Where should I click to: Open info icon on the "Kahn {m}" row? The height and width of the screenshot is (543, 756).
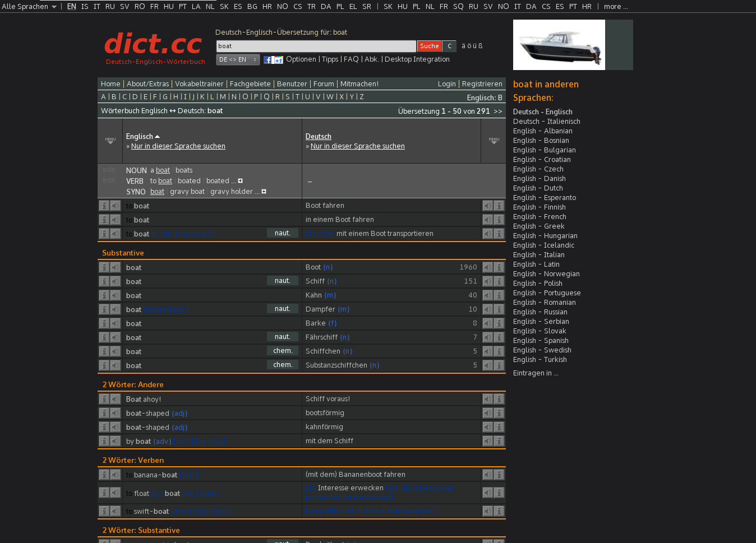click(499, 295)
